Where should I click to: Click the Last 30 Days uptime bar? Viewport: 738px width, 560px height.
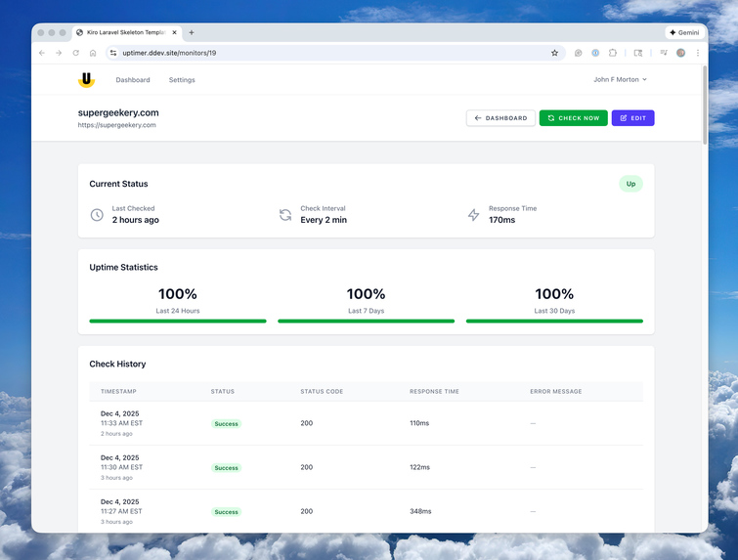(554, 322)
